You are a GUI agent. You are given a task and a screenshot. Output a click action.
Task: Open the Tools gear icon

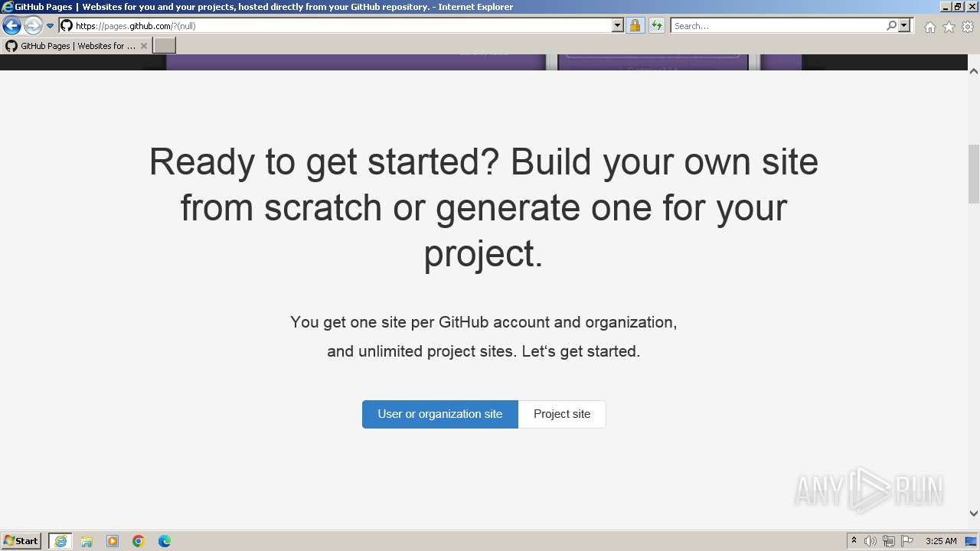(x=968, y=27)
